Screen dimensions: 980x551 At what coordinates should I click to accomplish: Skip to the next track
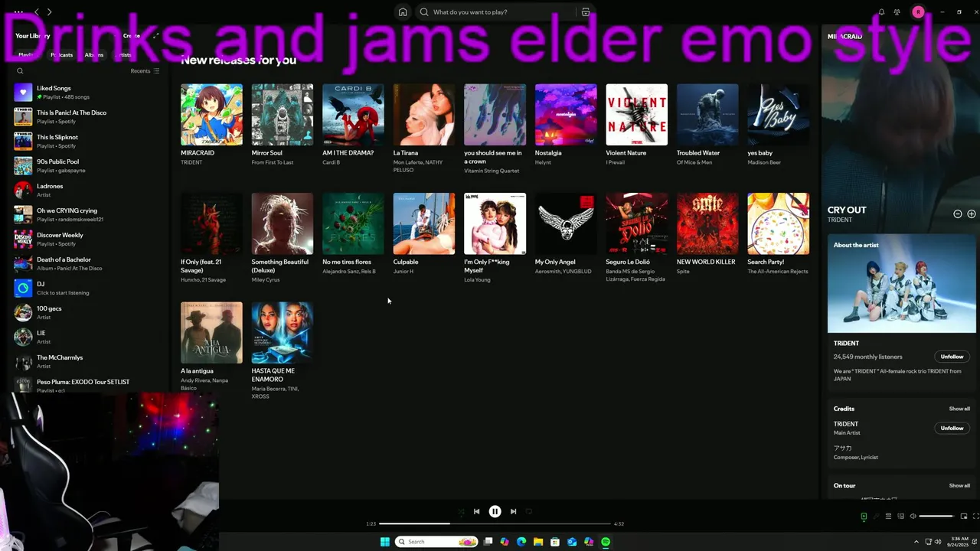[x=513, y=511]
